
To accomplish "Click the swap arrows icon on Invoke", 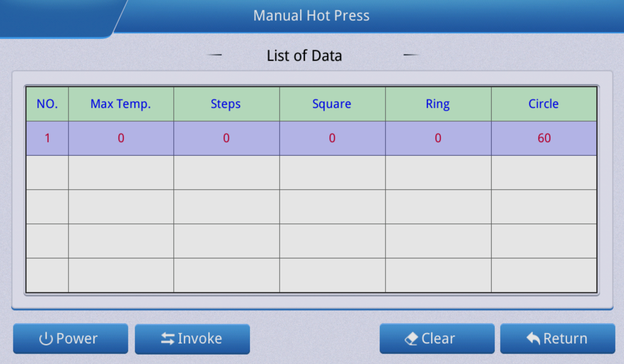I will [x=168, y=339].
